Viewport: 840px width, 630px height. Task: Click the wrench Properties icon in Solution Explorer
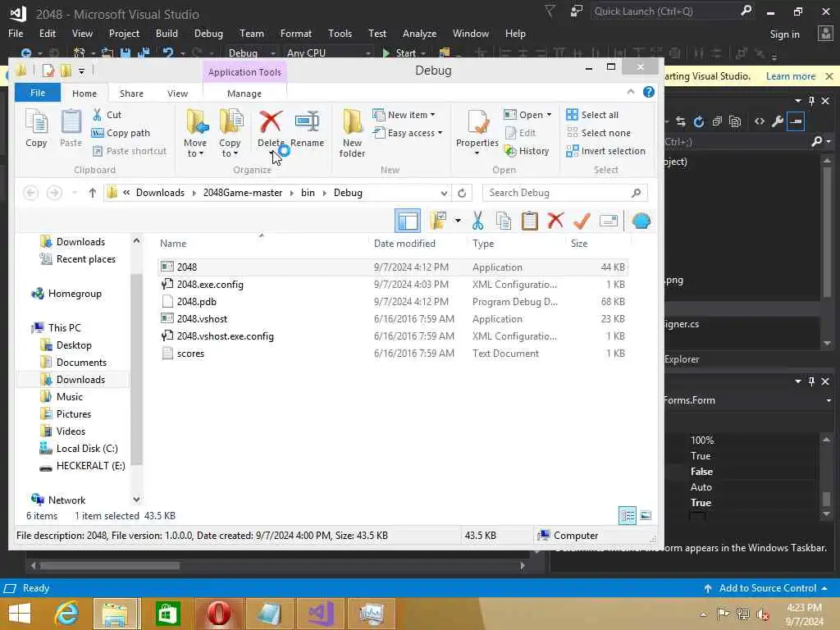pos(778,121)
